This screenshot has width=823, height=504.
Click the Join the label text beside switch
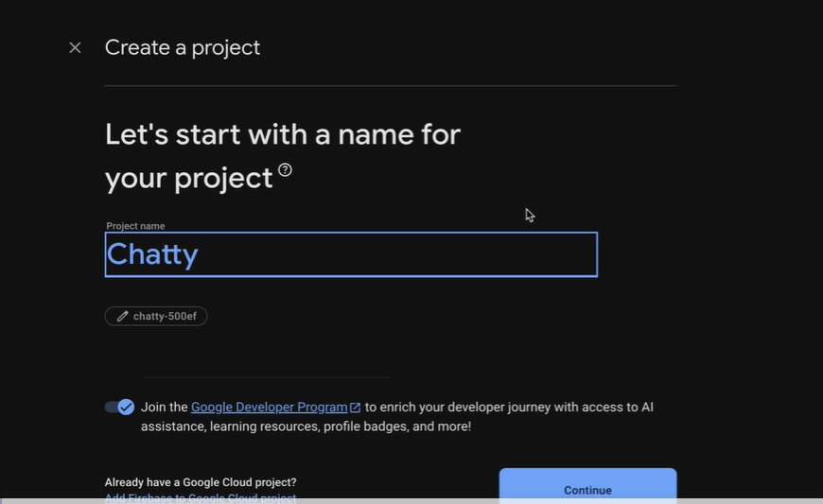click(165, 407)
